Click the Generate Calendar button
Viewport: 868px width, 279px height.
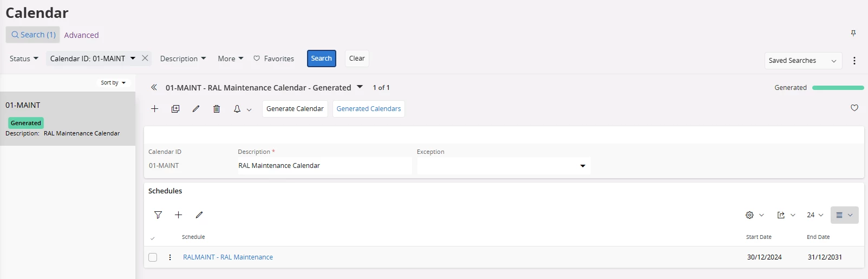point(295,109)
